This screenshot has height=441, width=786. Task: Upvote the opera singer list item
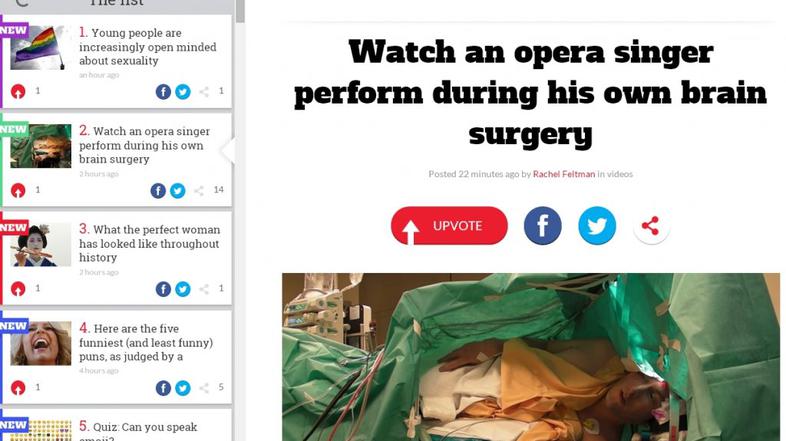tap(18, 190)
